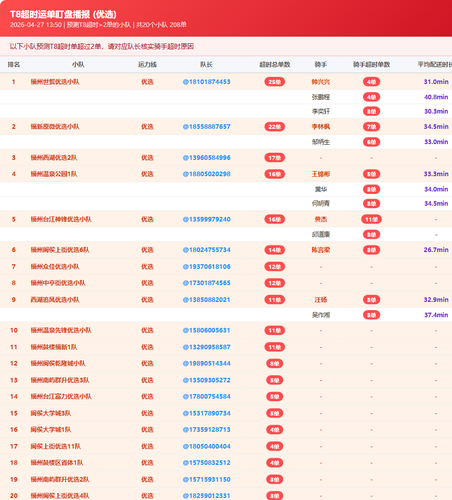Select the 7单 rider badge in rank 2 row
The height and width of the screenshot is (500, 452).
tap(371, 127)
